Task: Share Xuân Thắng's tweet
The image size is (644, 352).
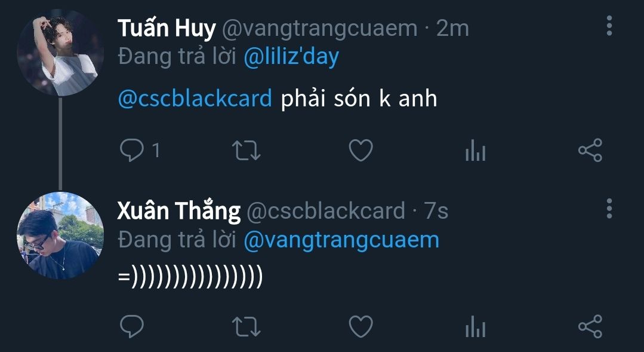Action: pyautogui.click(x=590, y=326)
